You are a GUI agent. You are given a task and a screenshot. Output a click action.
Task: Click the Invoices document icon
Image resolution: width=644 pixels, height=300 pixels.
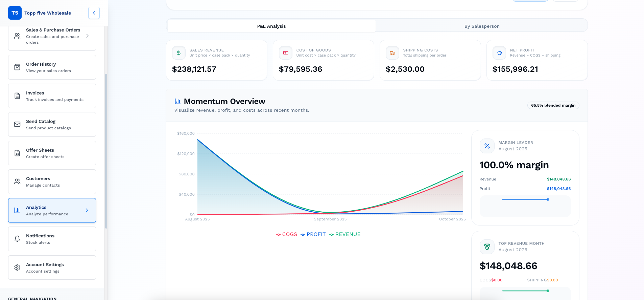pos(17,96)
